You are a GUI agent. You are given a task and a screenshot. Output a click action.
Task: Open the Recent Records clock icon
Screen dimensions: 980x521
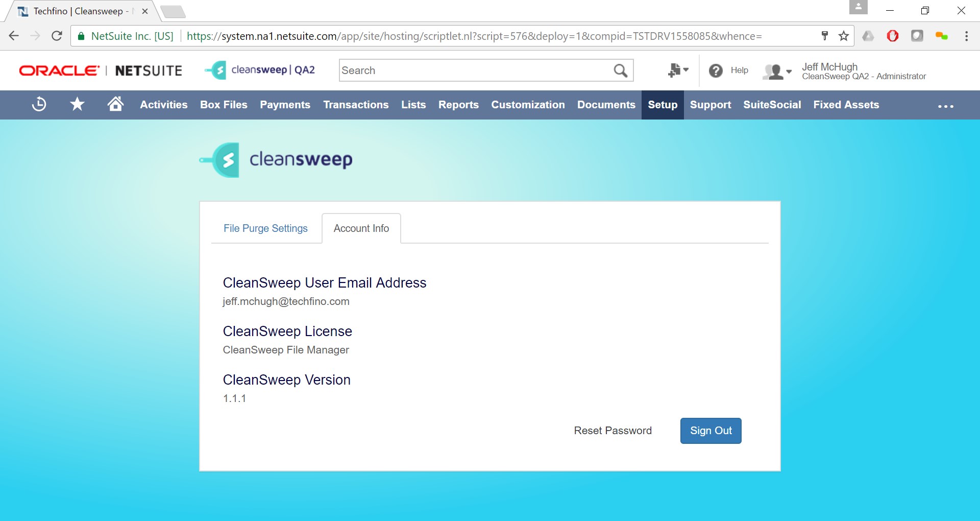pyautogui.click(x=39, y=105)
